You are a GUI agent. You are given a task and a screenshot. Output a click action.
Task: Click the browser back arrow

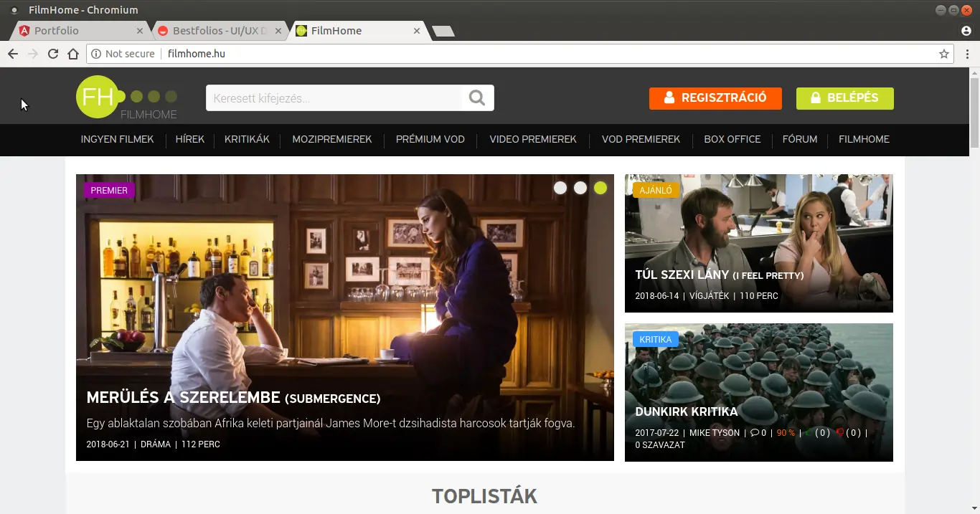click(13, 54)
